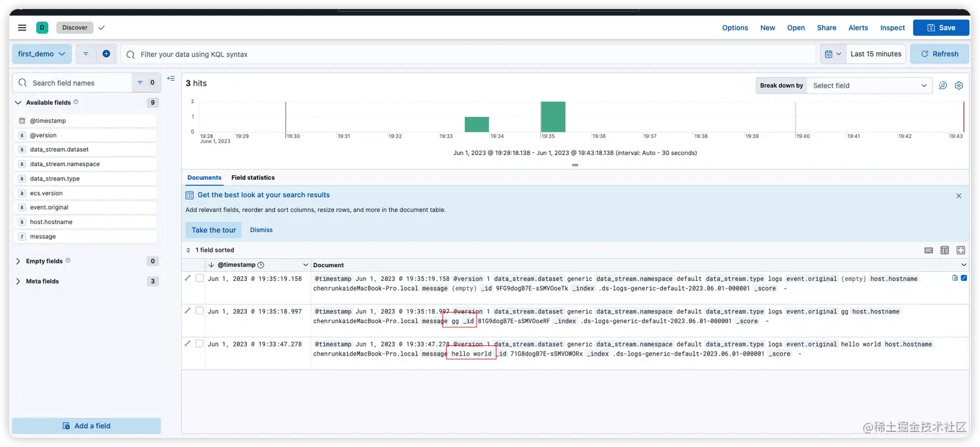This screenshot has width=980, height=447.
Task: Switch to the Field statistics tab
Action: [253, 178]
